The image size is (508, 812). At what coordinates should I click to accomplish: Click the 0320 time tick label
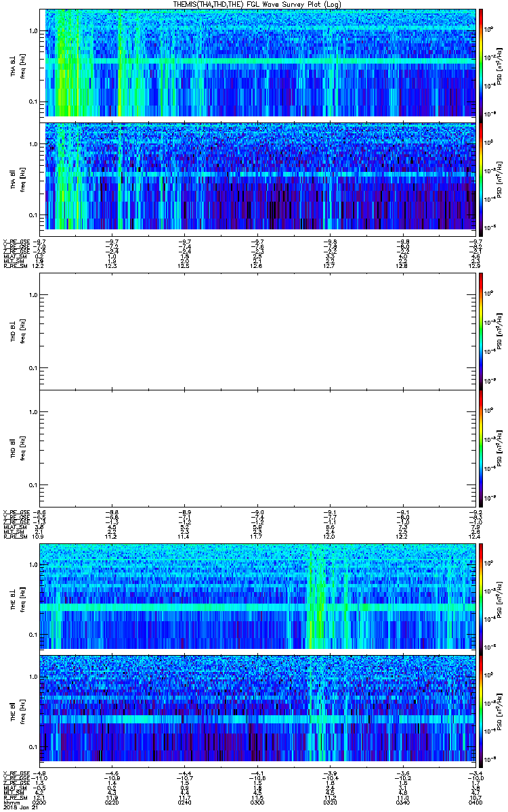pyautogui.click(x=329, y=802)
